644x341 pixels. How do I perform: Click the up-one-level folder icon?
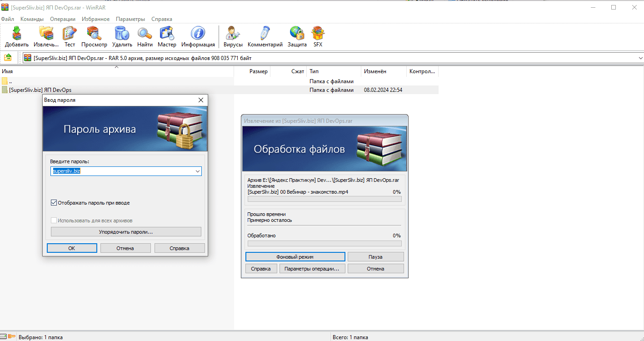click(x=8, y=58)
